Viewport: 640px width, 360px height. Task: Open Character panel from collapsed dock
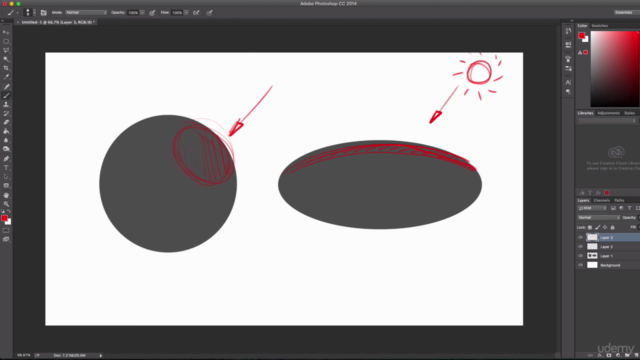pos(568,82)
